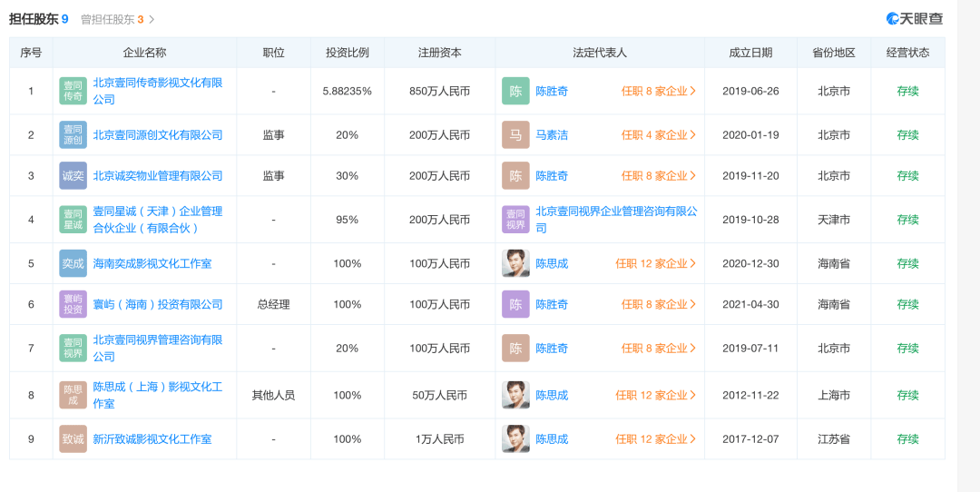This screenshot has height=492, width=980.
Task: Expand 任职 4 家企业 for 马素洁
Action: coord(659,135)
